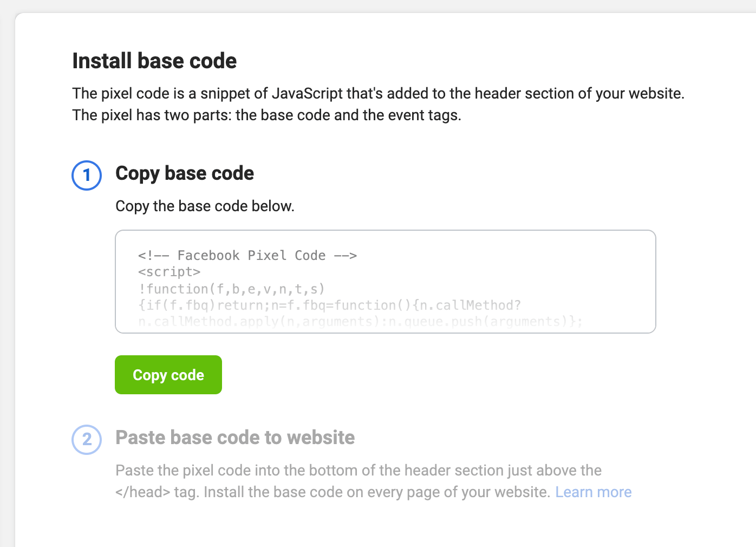Click the faded n.callMethod.apply code line
Viewport: 756px width, 547px height.
tap(360, 322)
